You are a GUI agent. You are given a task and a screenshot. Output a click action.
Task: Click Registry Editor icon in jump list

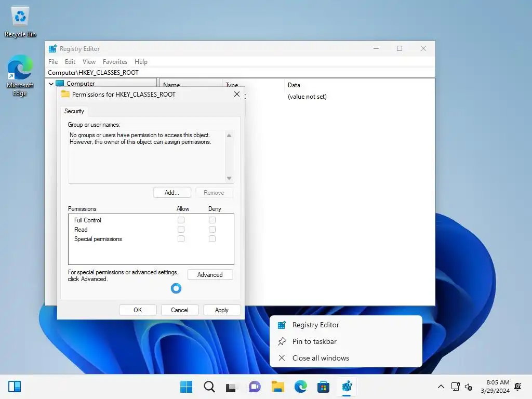point(282,325)
